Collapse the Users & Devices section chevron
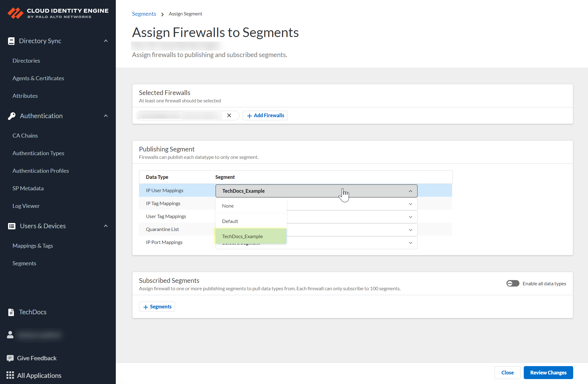The width and height of the screenshot is (588, 384). tap(106, 226)
